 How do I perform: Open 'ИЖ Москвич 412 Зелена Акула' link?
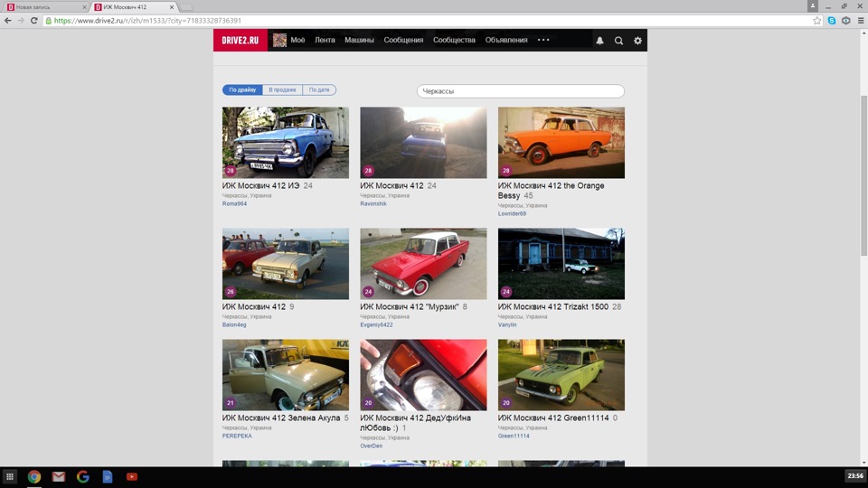[281, 418]
